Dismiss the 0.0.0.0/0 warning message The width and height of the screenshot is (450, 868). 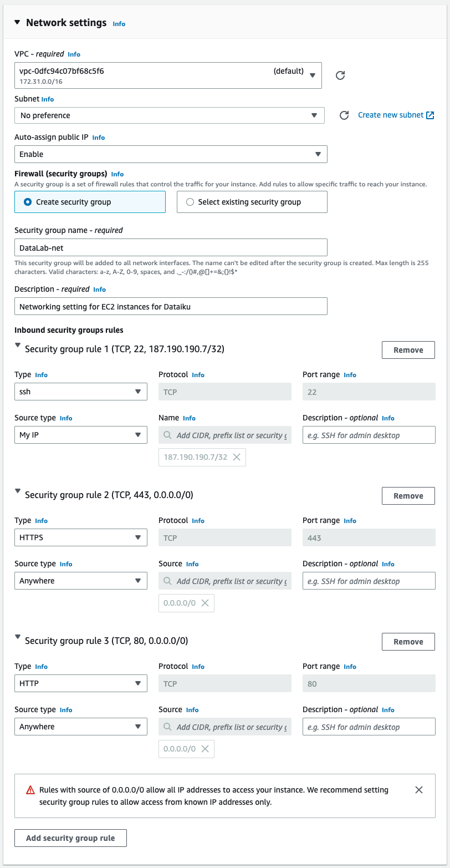(419, 790)
